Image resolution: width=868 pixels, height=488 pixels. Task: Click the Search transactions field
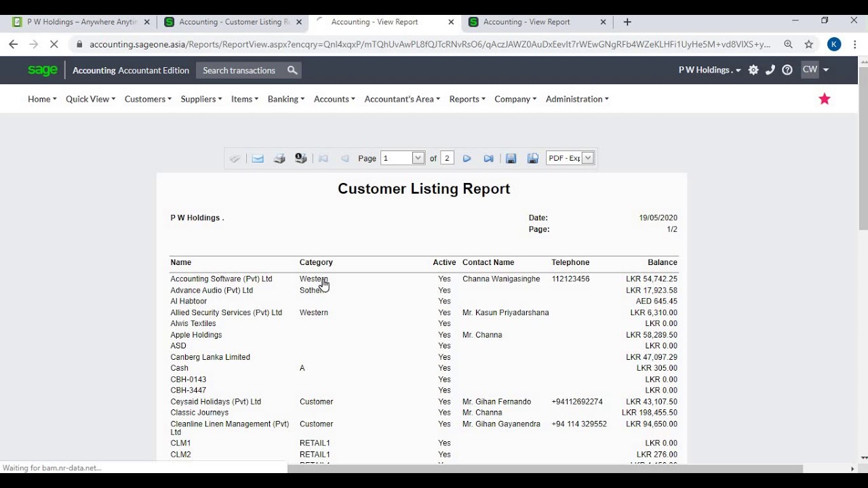pyautogui.click(x=240, y=70)
